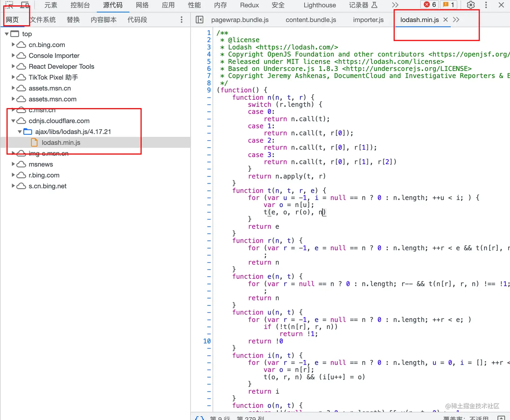Open more options in the navigator pane
The height and width of the screenshot is (420, 510).
181,20
